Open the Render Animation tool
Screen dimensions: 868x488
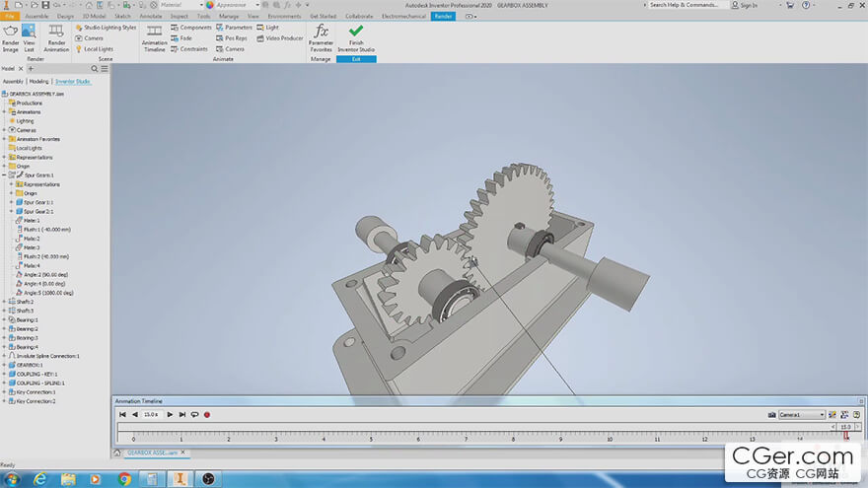57,32
